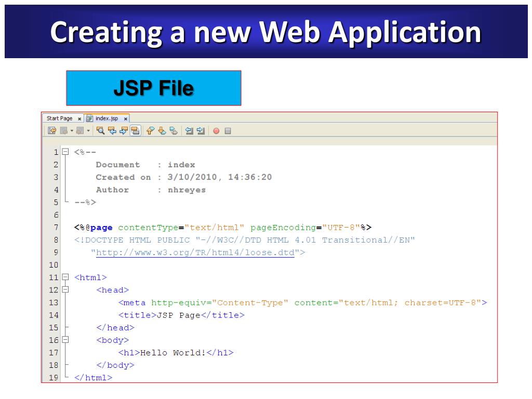The image size is (532, 399).
Task: Click the Last Edit location icon
Action: (52, 131)
